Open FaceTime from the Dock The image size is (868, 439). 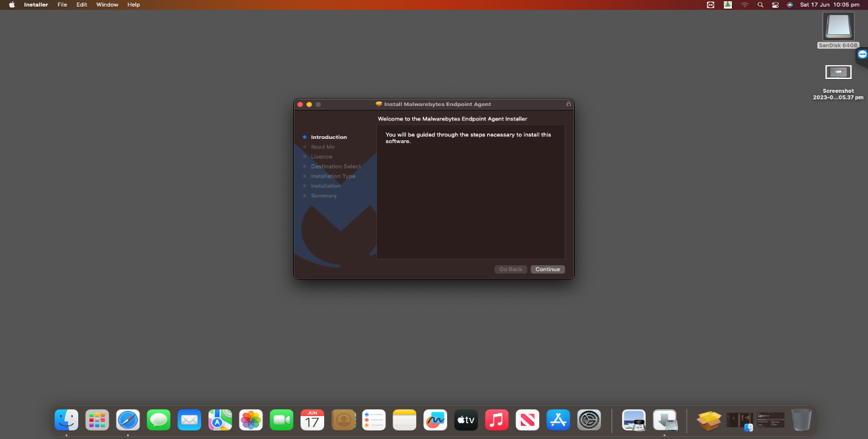pyautogui.click(x=281, y=419)
